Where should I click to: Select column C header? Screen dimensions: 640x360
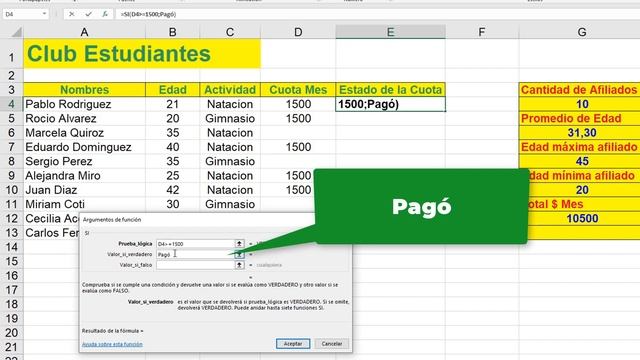pyautogui.click(x=230, y=32)
